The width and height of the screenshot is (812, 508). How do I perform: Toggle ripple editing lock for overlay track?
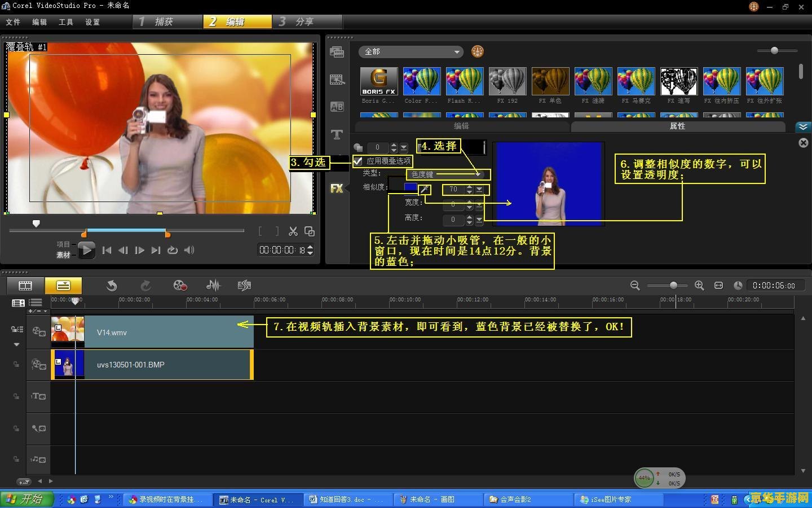[x=16, y=365]
